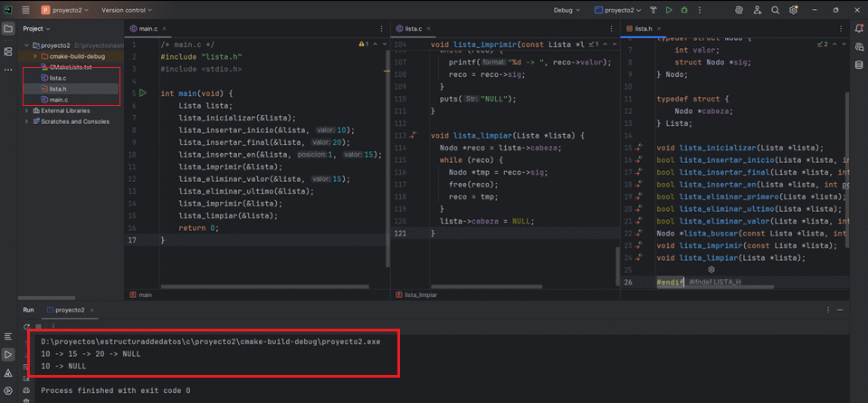868x403 pixels.
Task: Open the AI assistant swirl icon in title bar
Action: [739, 10]
